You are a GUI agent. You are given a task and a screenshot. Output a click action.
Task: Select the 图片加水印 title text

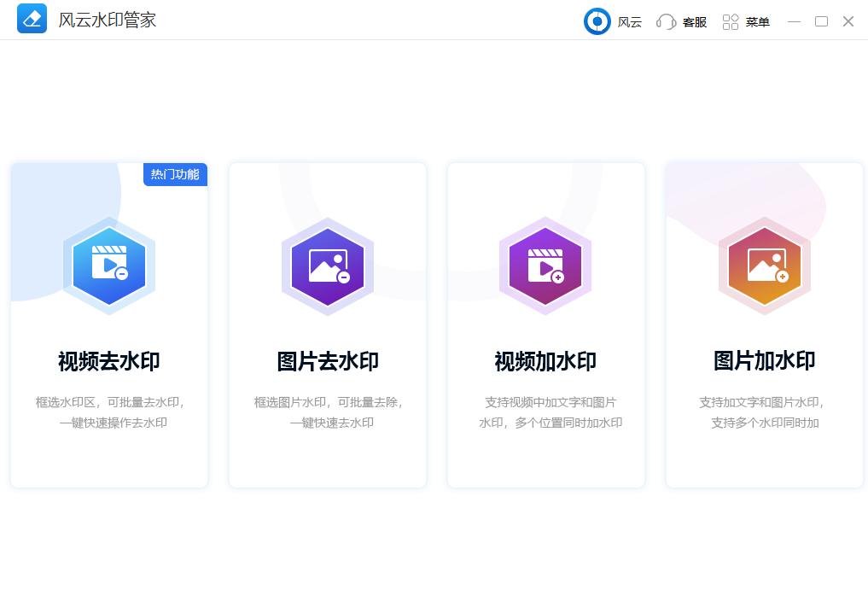pyautogui.click(x=765, y=360)
